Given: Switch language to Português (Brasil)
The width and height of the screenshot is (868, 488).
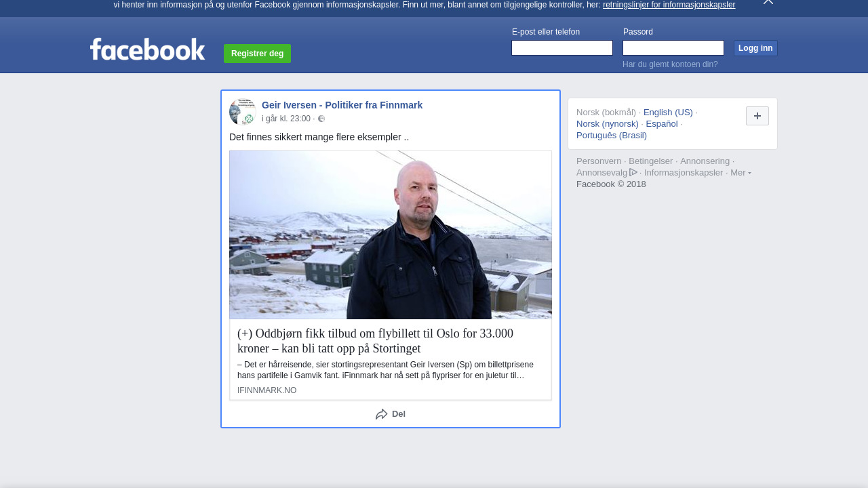Looking at the screenshot, I should (x=612, y=136).
